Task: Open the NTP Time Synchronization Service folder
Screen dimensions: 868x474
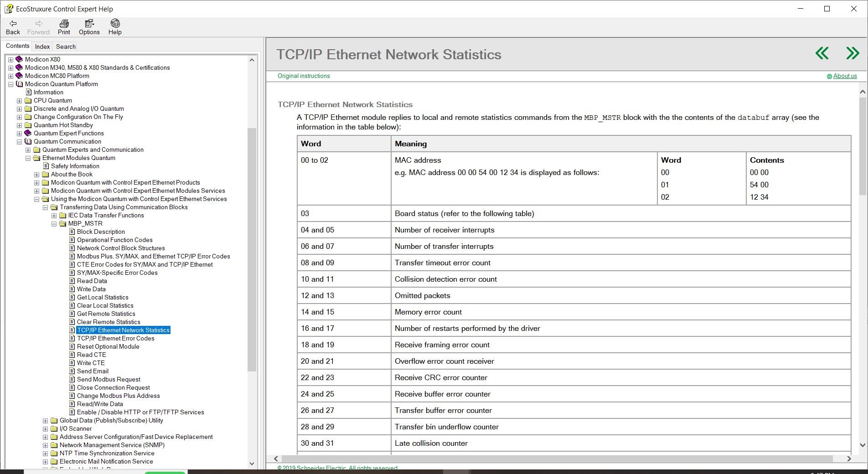Action: click(x=107, y=453)
